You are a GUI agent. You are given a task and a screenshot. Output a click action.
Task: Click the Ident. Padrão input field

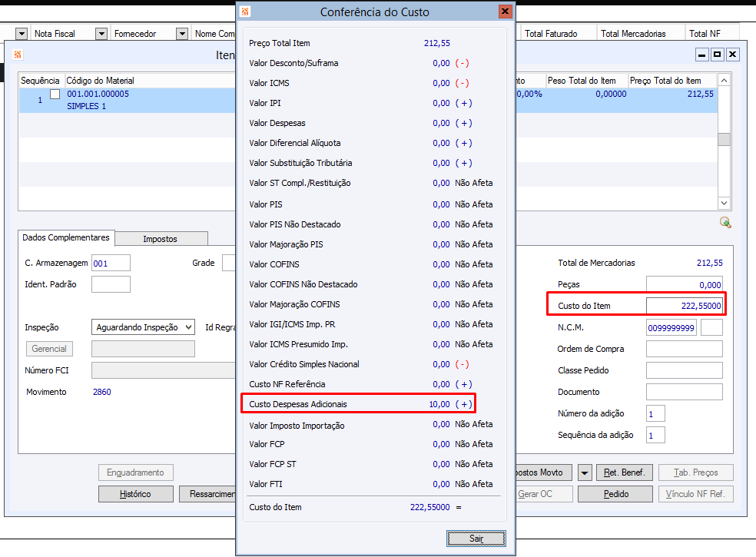(x=111, y=284)
